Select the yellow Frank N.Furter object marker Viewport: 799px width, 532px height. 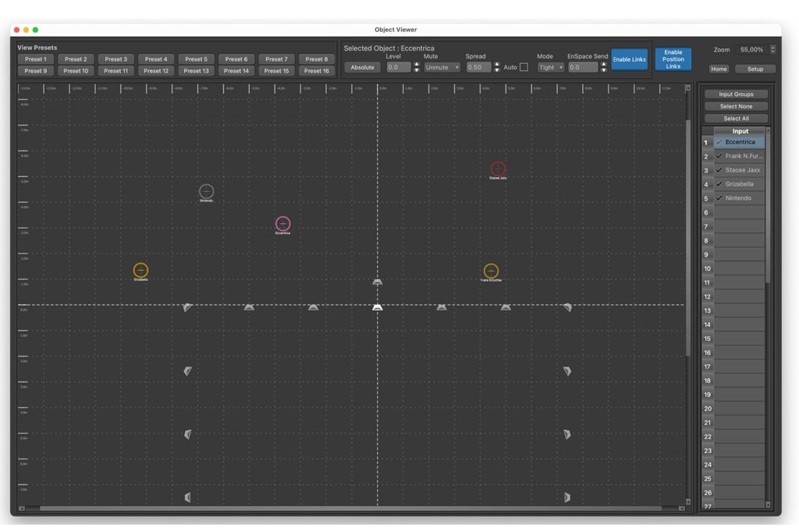[491, 271]
